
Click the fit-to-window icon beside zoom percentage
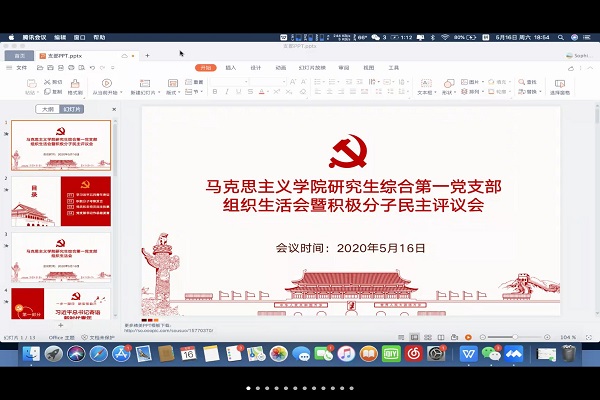click(589, 337)
